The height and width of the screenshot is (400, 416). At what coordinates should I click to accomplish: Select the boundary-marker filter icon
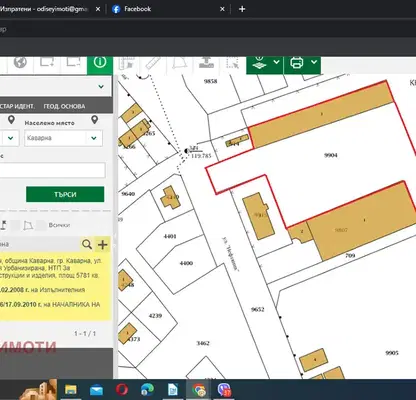(4, 225)
